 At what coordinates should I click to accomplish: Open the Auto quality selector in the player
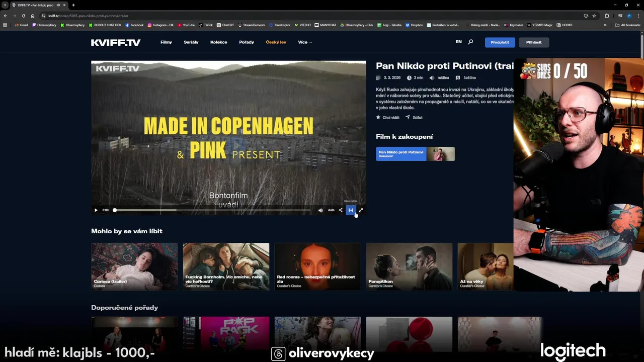(331, 210)
